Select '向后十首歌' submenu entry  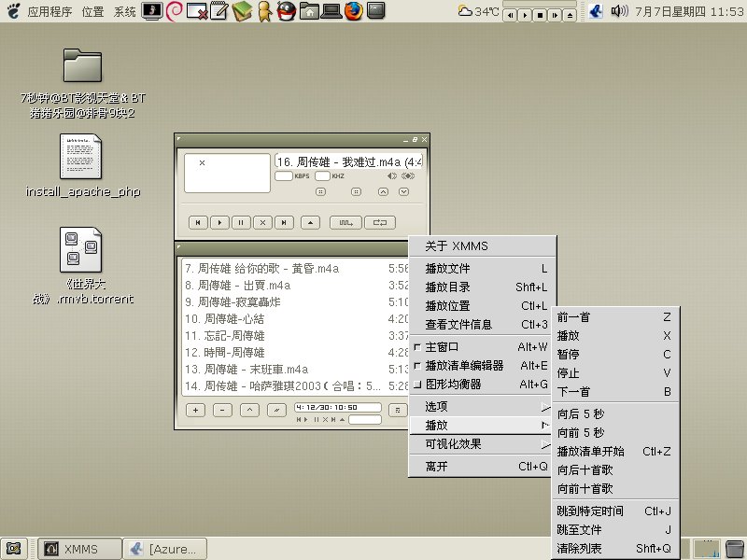click(x=614, y=470)
